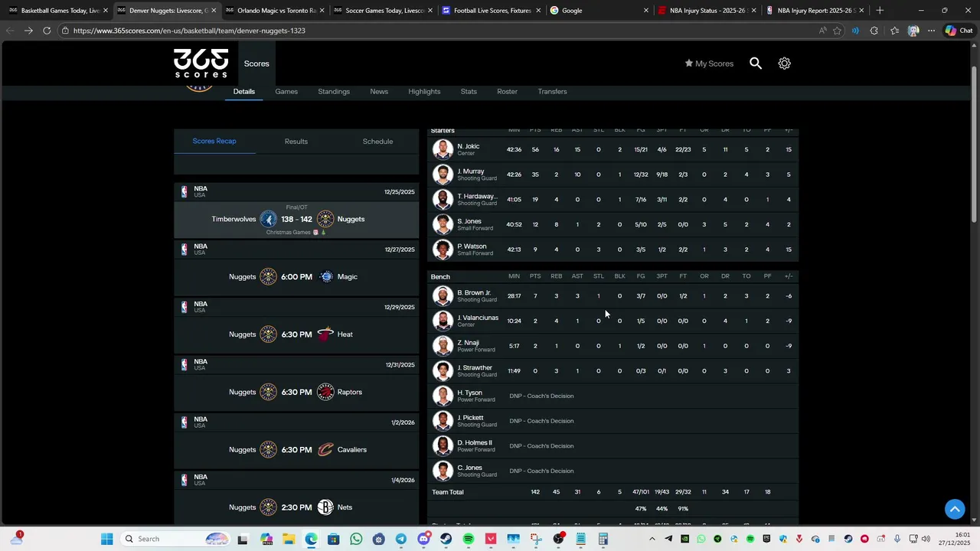Viewport: 980px width, 551px height.
Task: Open the Highlights tab
Action: coord(424,91)
